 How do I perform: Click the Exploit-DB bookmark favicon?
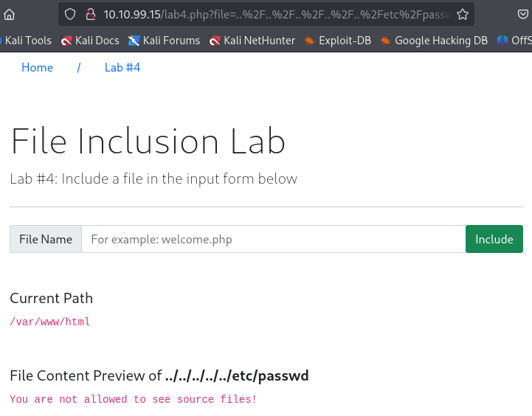(x=309, y=41)
